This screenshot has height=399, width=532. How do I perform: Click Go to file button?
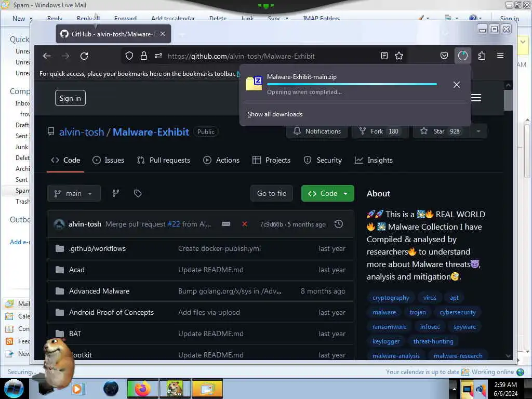pos(272,193)
